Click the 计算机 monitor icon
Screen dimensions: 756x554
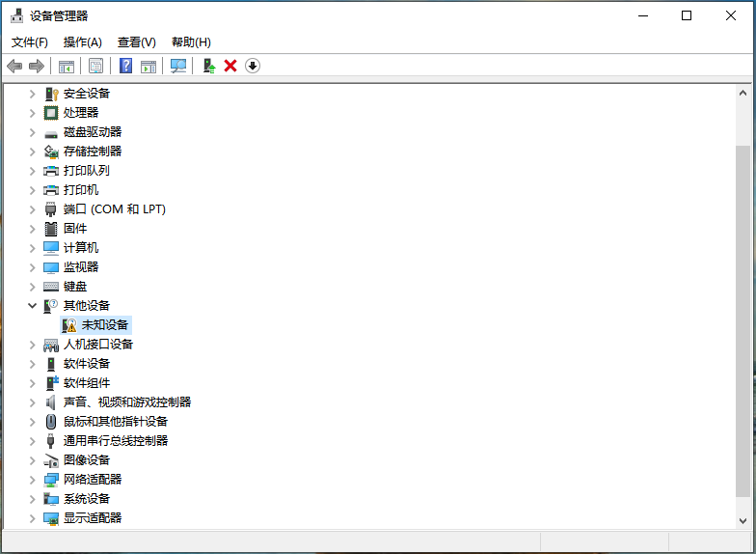click(x=51, y=248)
